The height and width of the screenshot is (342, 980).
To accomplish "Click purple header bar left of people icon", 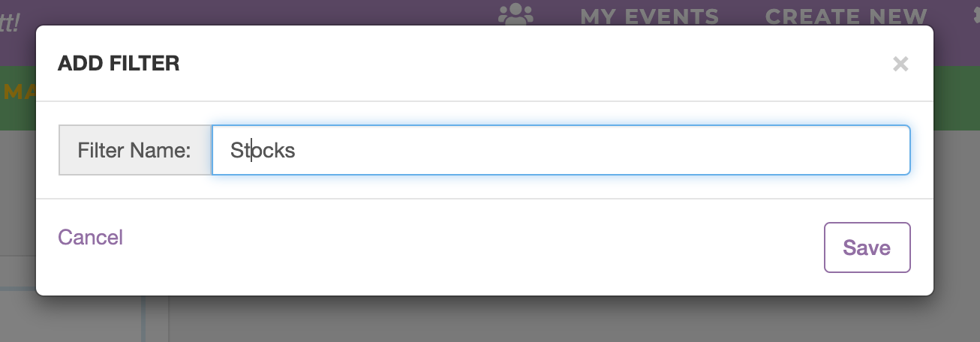I will coord(263,13).
